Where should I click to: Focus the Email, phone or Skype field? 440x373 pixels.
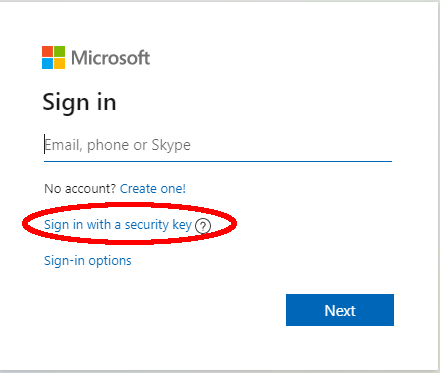click(218, 145)
